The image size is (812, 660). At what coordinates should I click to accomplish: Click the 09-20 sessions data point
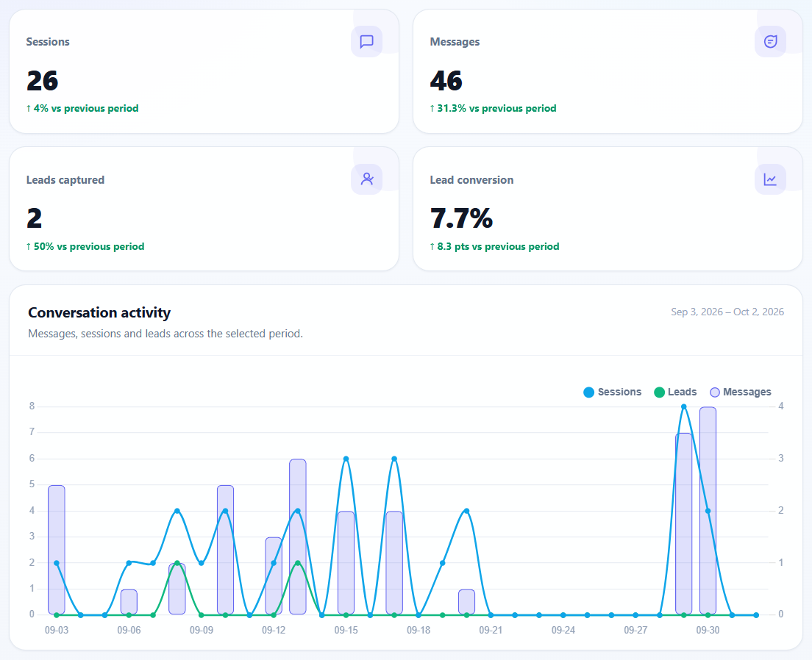[x=466, y=511]
